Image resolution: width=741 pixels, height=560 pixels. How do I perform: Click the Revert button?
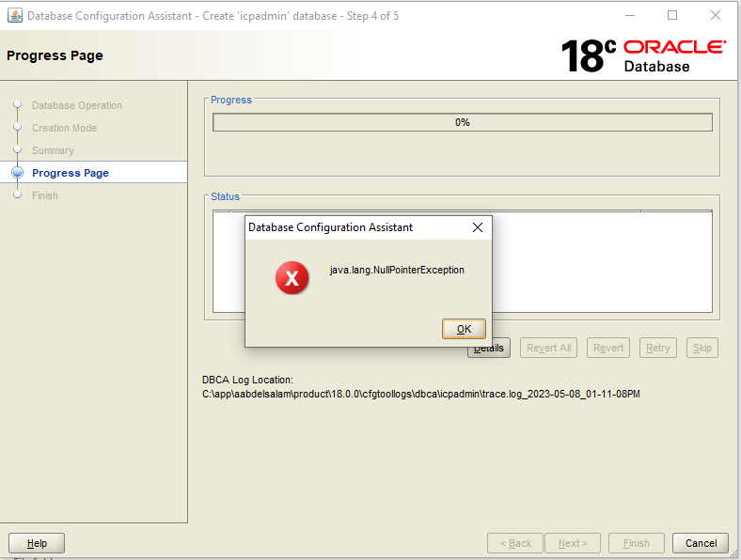[608, 348]
